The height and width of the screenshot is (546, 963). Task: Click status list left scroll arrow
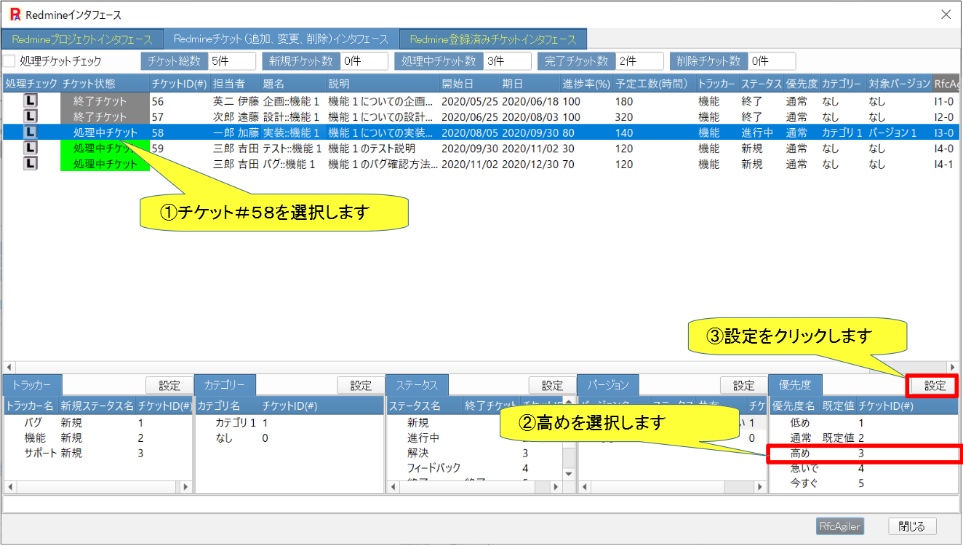pyautogui.click(x=394, y=486)
